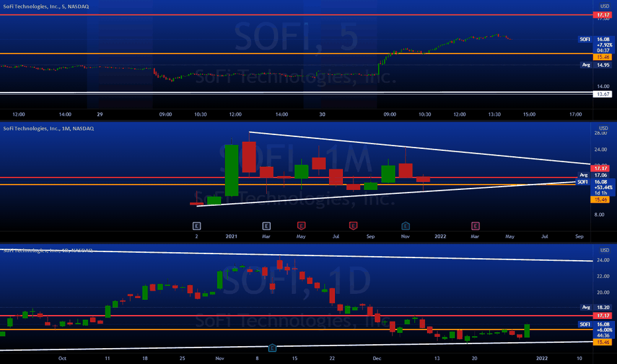Click the white 13.67 price label
The width and height of the screenshot is (617, 364).
(x=603, y=94)
